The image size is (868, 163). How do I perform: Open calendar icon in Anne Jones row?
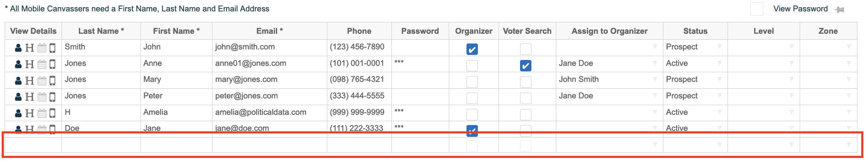point(42,64)
